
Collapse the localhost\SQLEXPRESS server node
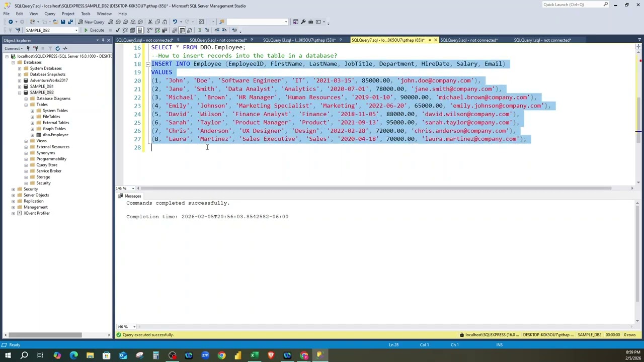[7, 56]
